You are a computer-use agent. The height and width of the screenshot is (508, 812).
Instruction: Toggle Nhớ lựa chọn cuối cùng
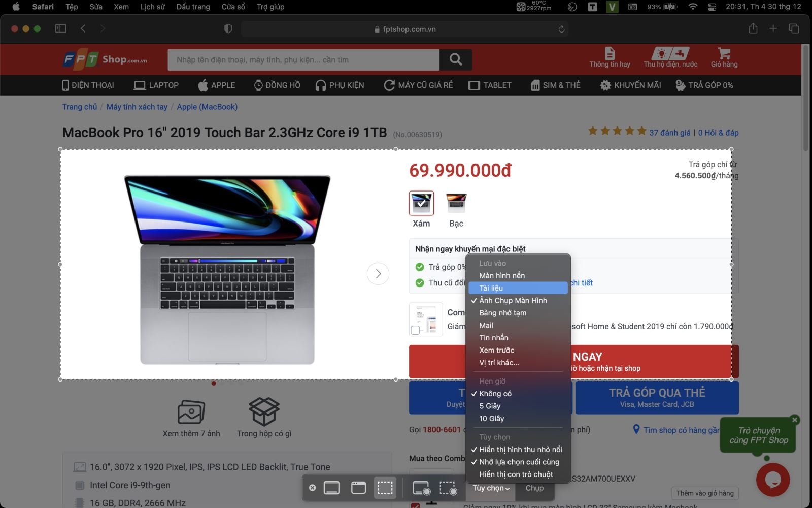(518, 462)
